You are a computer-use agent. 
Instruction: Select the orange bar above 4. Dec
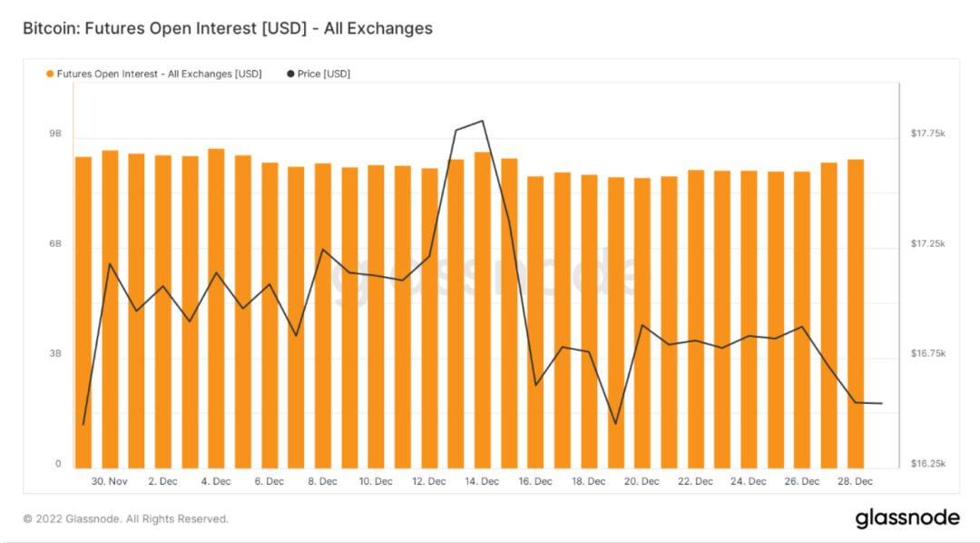point(216,309)
